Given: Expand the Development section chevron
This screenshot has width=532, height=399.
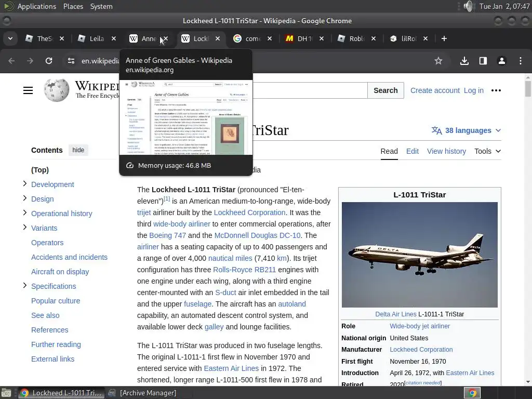Looking at the screenshot, I should [25, 183].
